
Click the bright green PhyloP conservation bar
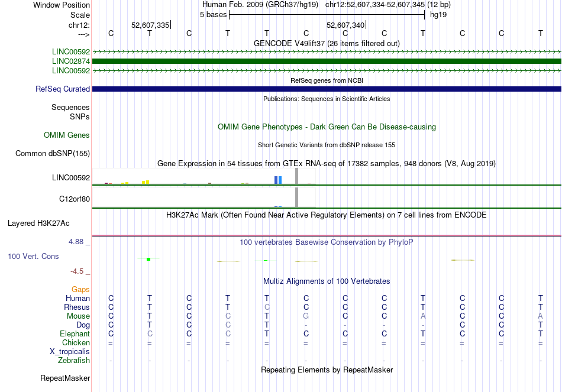148,259
